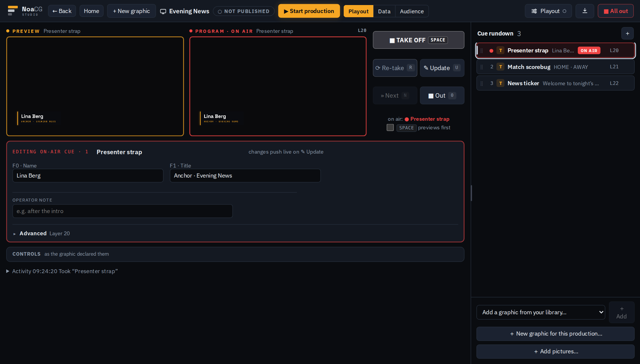
Task: Click the F1 Title input field
Action: (x=245, y=175)
